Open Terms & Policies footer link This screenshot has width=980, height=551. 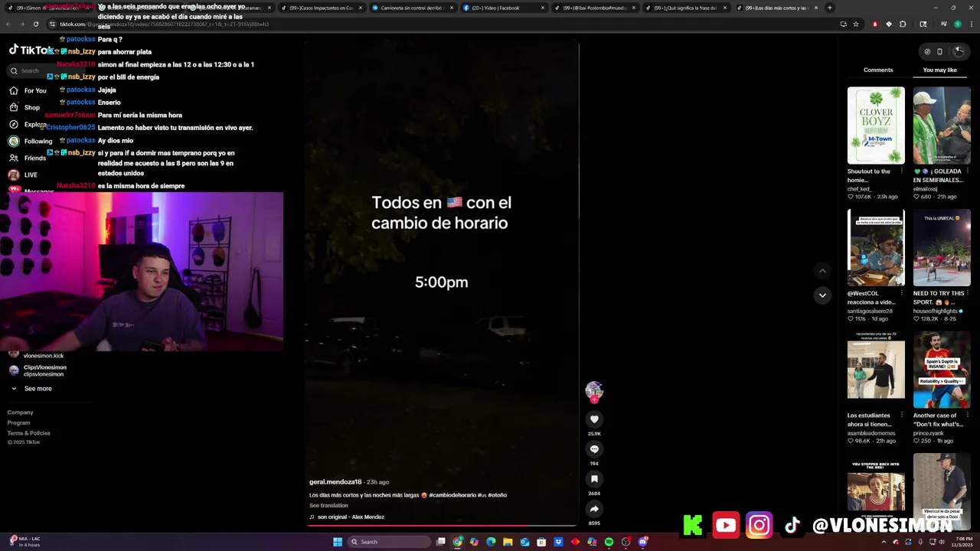29,433
